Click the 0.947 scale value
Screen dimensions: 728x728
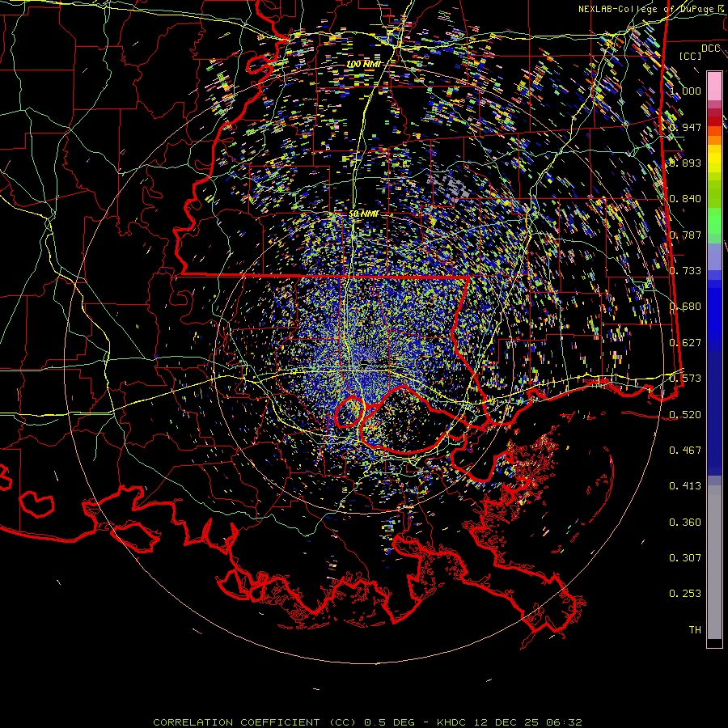(x=685, y=127)
